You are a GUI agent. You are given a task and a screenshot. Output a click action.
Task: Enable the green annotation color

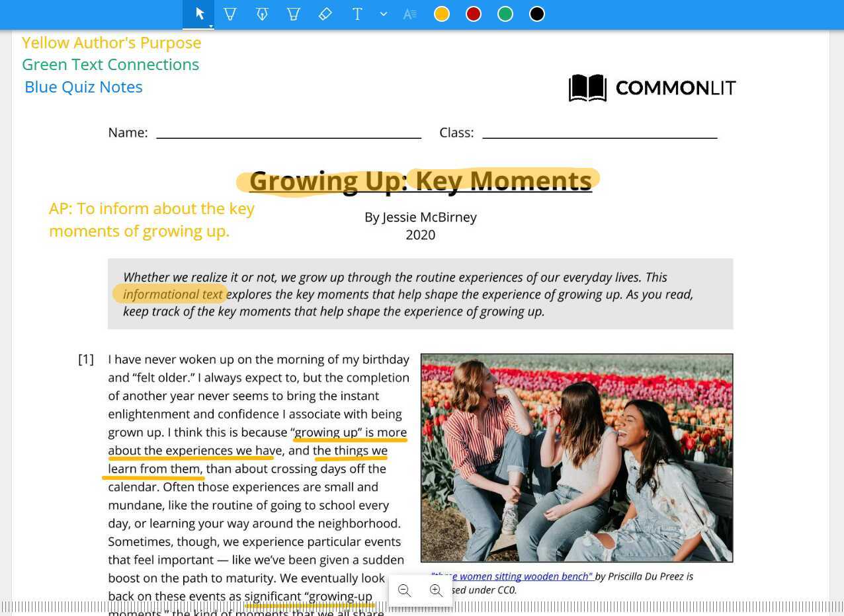coord(505,13)
